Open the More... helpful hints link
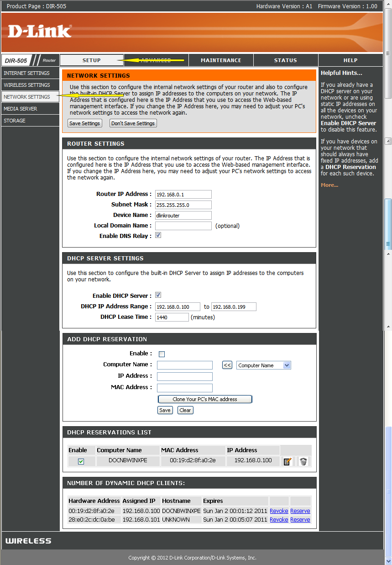This screenshot has height=565, width=392. tap(329, 185)
